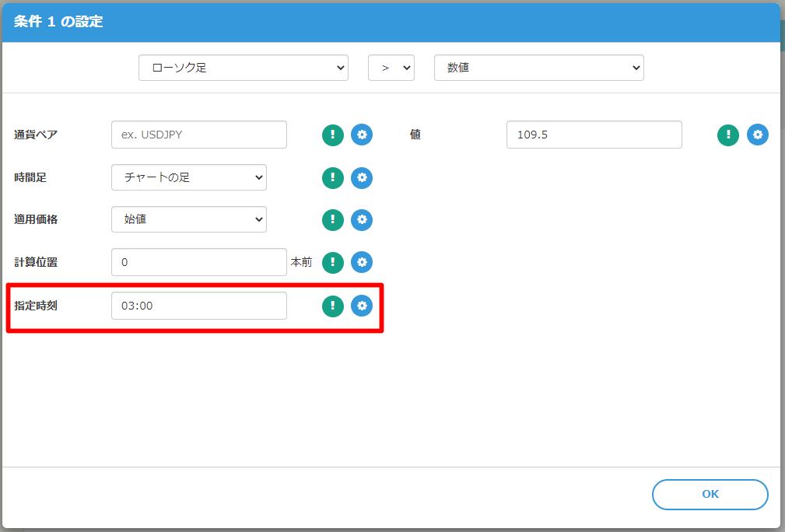Open gear settings for 適用価格 row
785x532 pixels.
tap(362, 220)
